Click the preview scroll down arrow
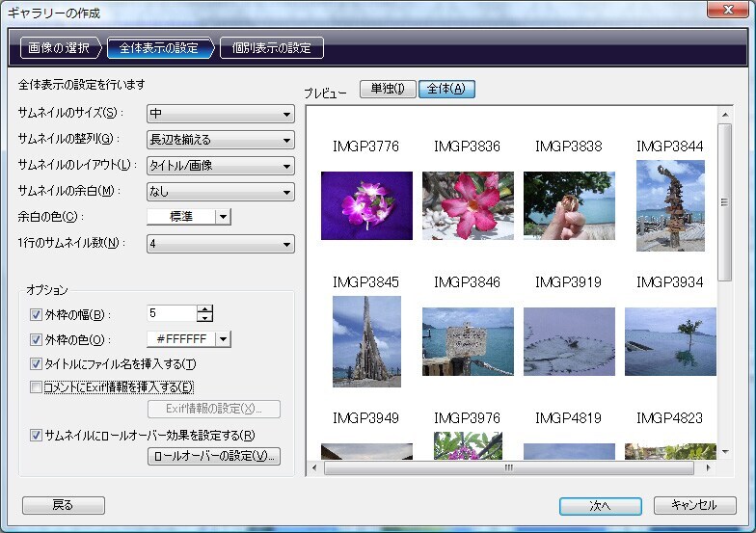756x533 pixels. click(725, 452)
